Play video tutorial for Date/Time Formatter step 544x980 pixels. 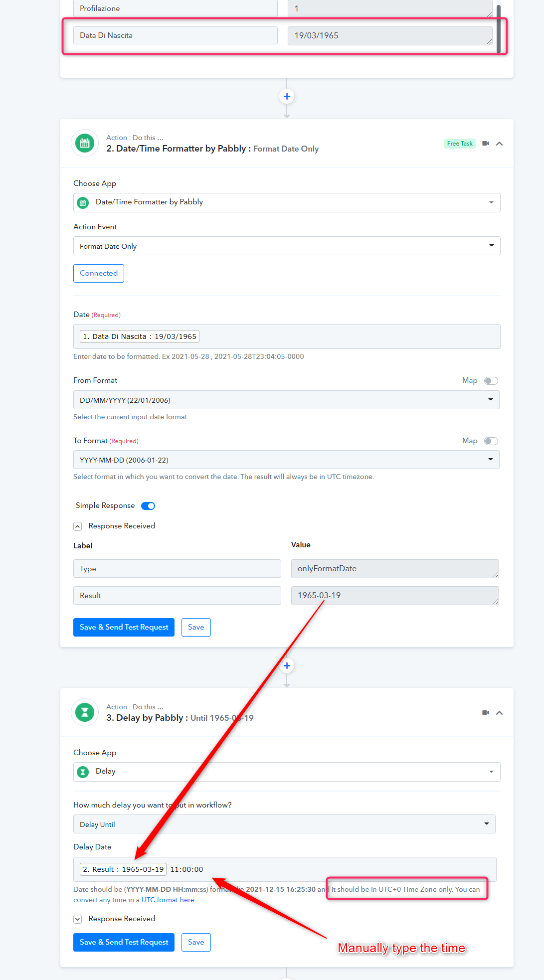(486, 144)
